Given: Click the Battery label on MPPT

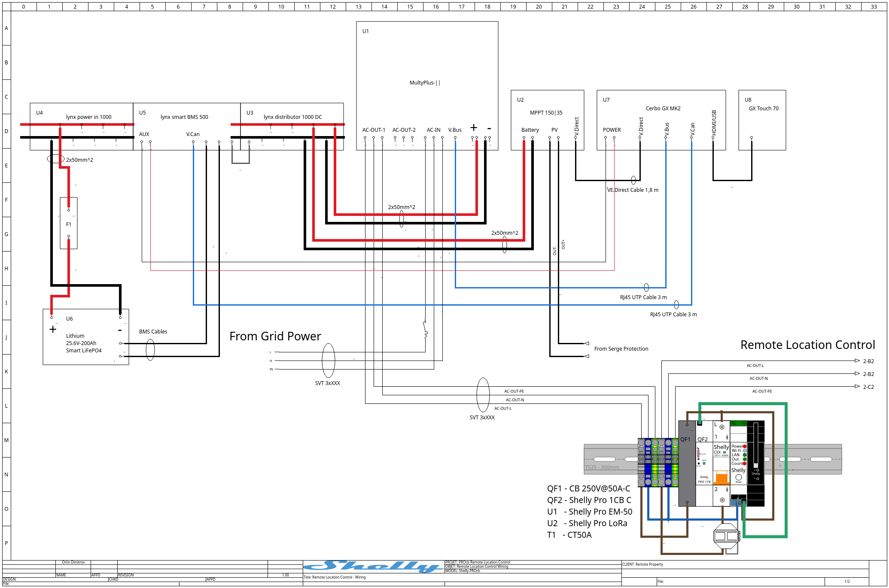Looking at the screenshot, I should (x=530, y=130).
